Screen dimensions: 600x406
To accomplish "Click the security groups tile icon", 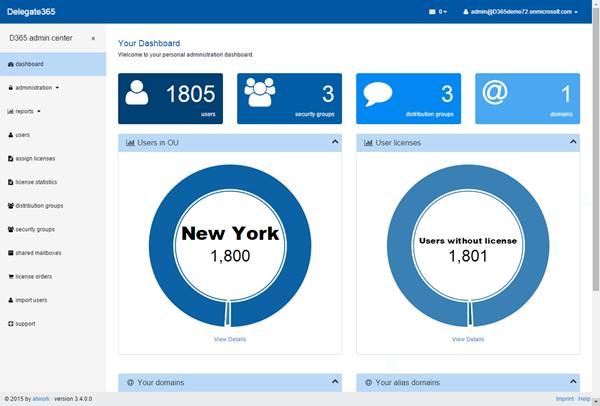I will pyautogui.click(x=259, y=93).
